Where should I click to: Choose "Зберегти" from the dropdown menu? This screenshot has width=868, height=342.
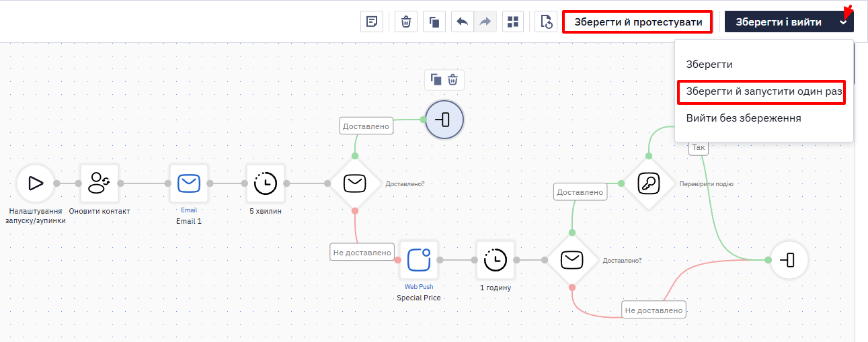click(709, 65)
